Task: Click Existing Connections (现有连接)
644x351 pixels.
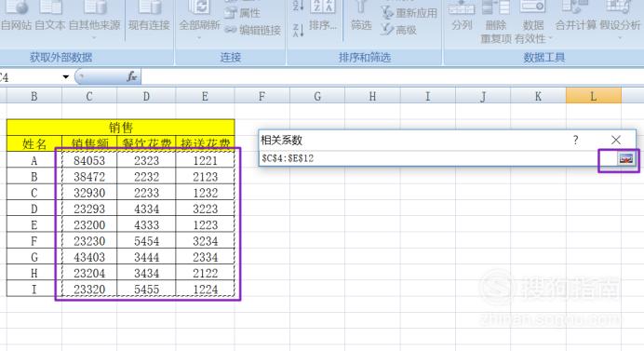Action: [149, 17]
